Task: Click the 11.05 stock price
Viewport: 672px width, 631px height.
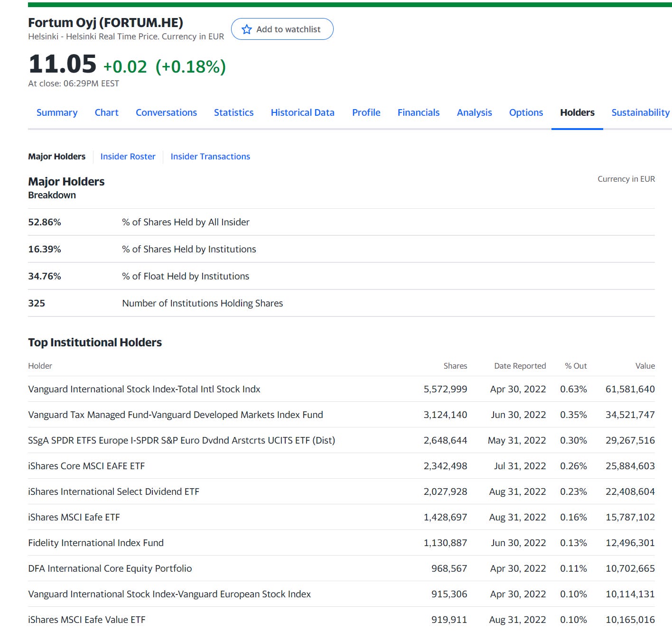Action: 62,64
